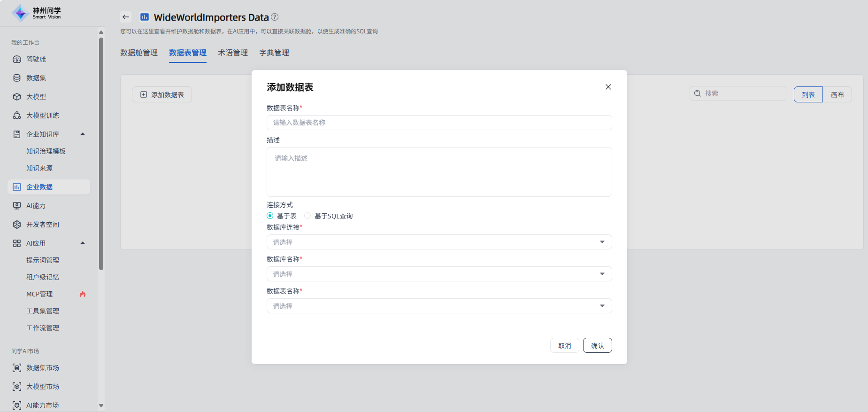Open 租户级记忆 in sidebar
This screenshot has width=868, height=412.
click(43, 277)
